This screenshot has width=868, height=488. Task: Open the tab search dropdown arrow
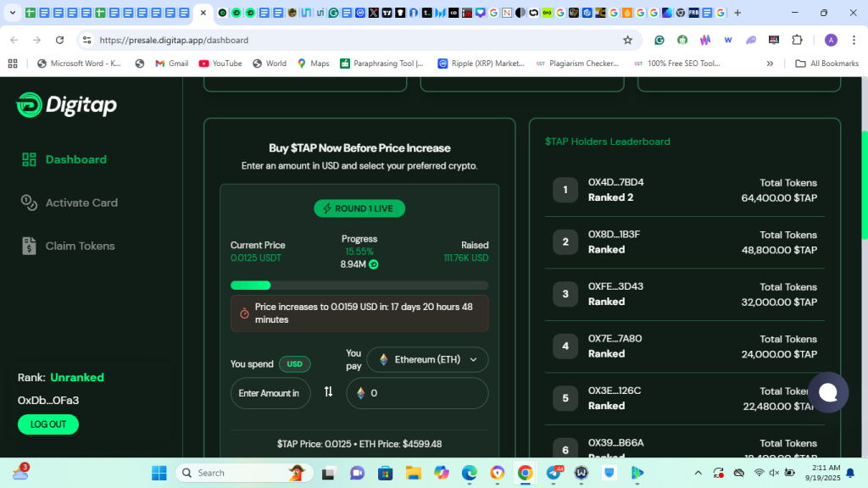tap(12, 12)
